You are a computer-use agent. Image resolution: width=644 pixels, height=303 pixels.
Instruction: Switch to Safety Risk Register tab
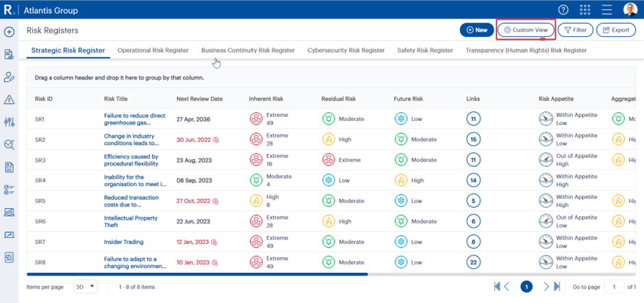pyautogui.click(x=425, y=51)
